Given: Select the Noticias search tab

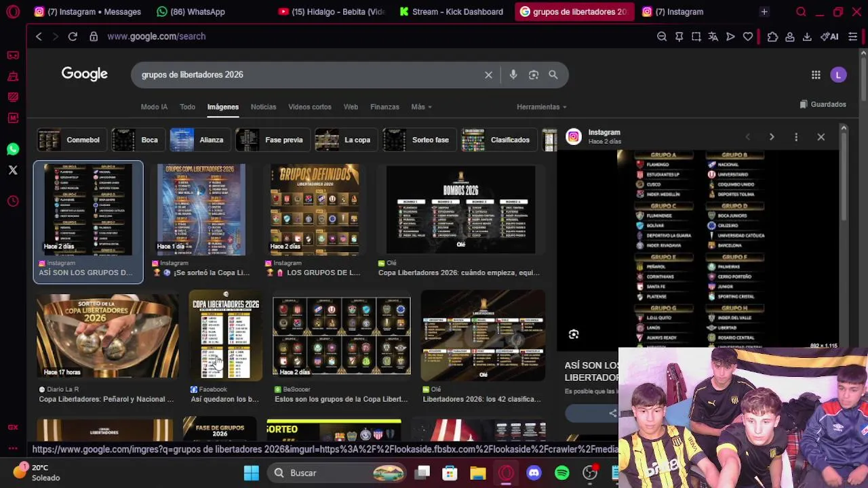Looking at the screenshot, I should pos(263,107).
